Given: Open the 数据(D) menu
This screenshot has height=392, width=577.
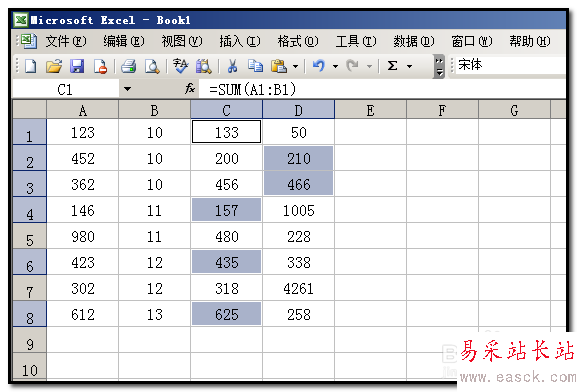Looking at the screenshot, I should [x=414, y=41].
